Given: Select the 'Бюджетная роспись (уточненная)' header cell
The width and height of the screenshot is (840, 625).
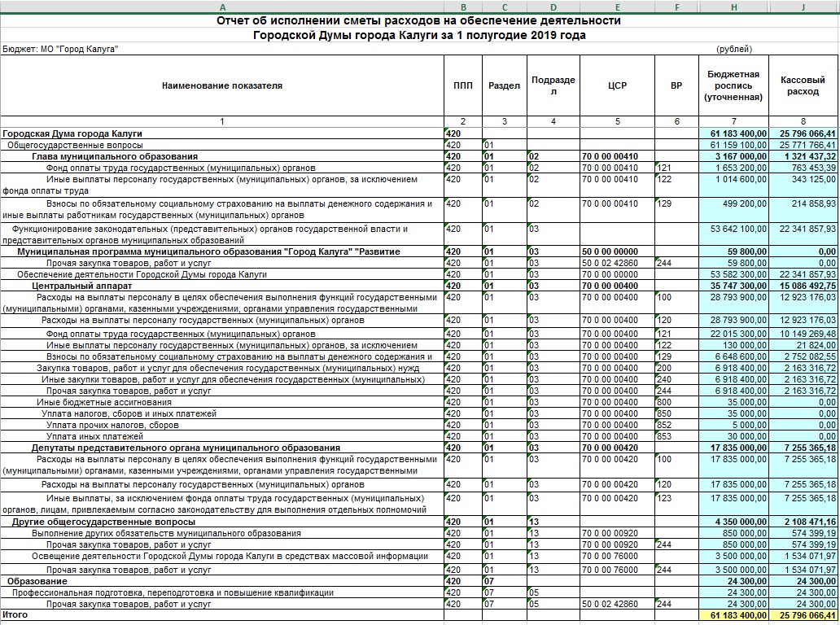Looking at the screenshot, I should click(733, 85).
